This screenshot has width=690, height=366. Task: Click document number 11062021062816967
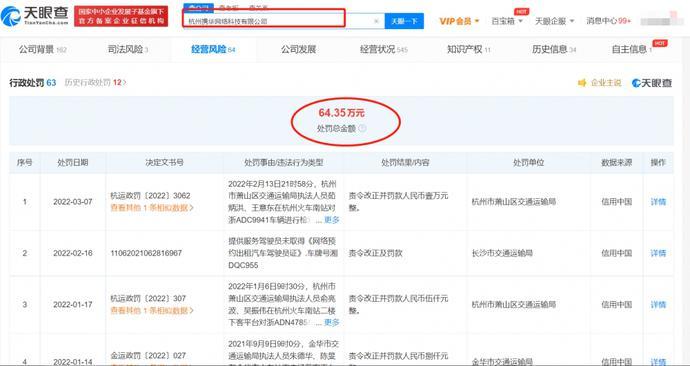[x=146, y=253]
